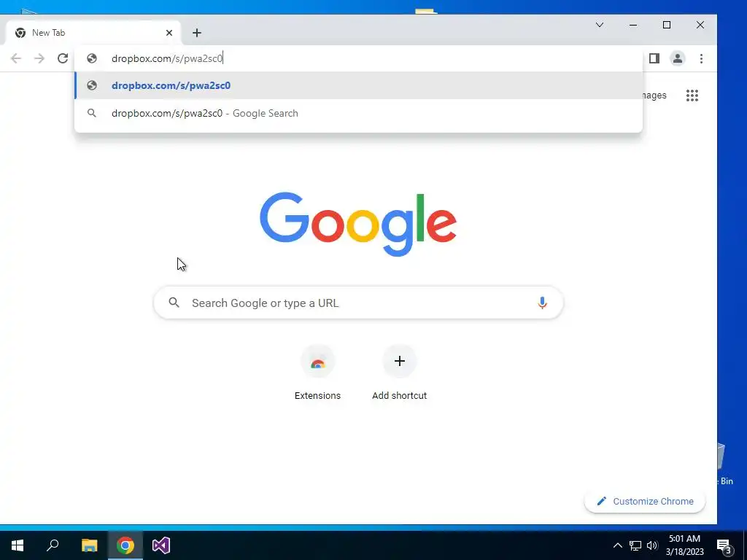This screenshot has height=560, width=747.
Task: Minimize the Chrome window
Action: [x=633, y=25]
